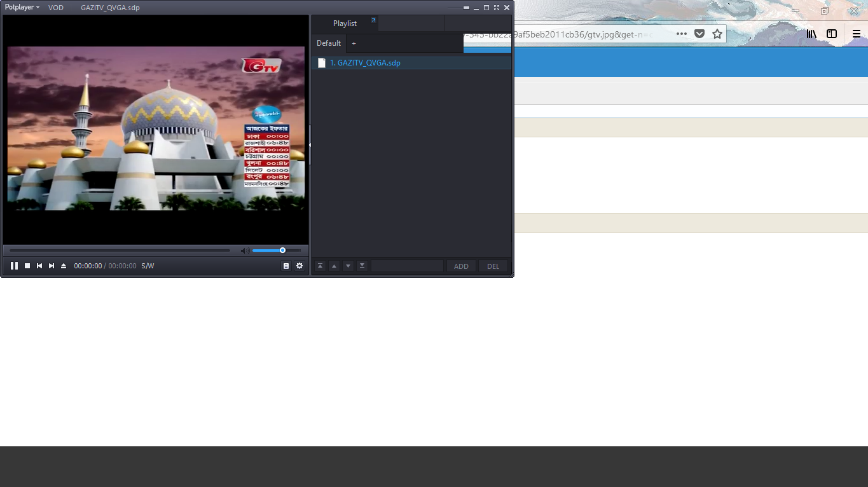The image size is (868, 487).
Task: Select the Default playlist tab
Action: (329, 43)
